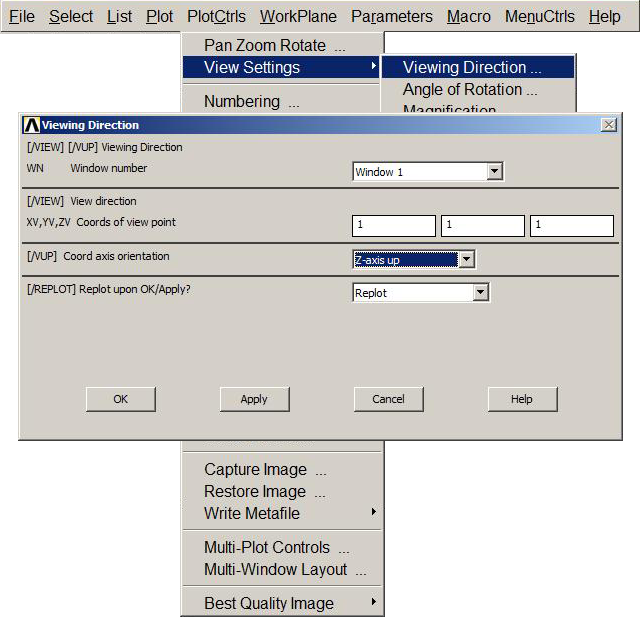Click the ZV coordinate input field
This screenshot has width=640, height=617.
tap(571, 226)
